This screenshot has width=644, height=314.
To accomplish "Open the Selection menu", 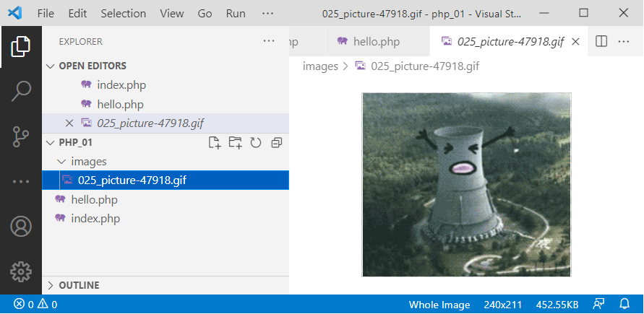I will pos(123,14).
